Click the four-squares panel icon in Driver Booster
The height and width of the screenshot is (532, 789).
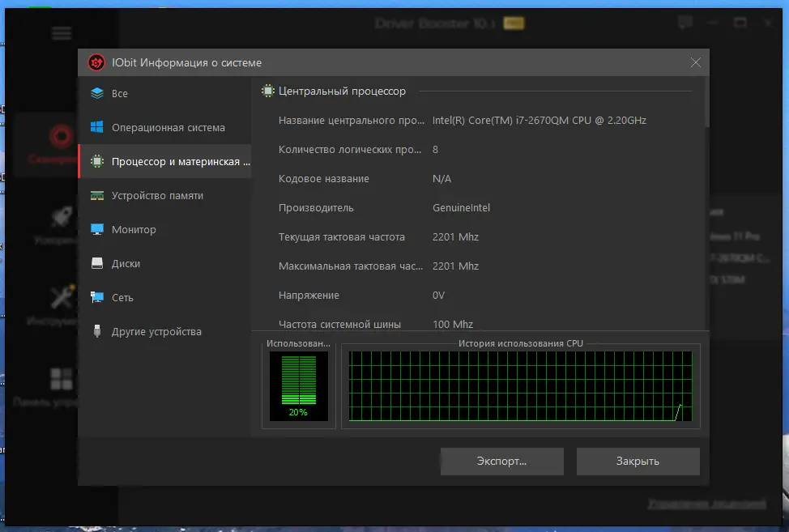coord(62,379)
